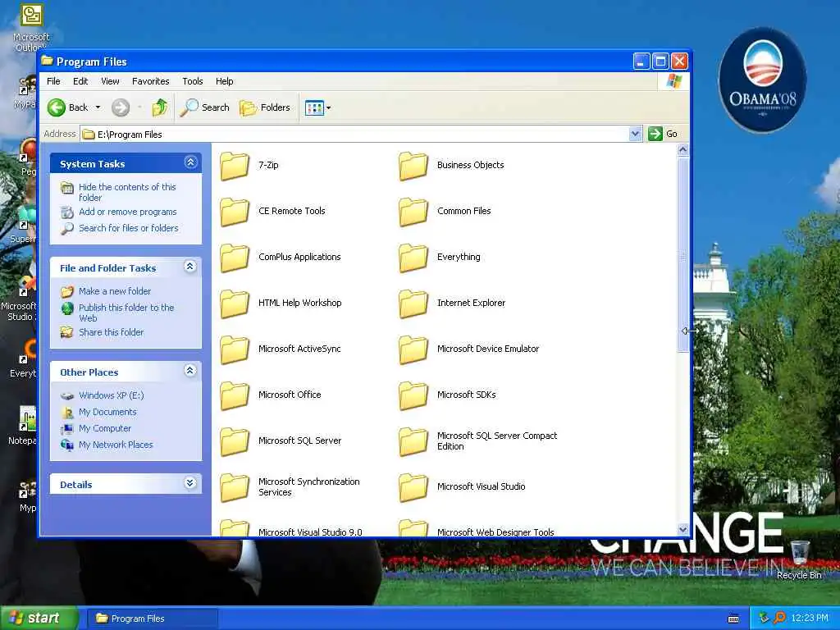840x630 pixels.
Task: Click the 'Microsoft Visual Studio 9.0' folder name
Action: click(x=310, y=532)
